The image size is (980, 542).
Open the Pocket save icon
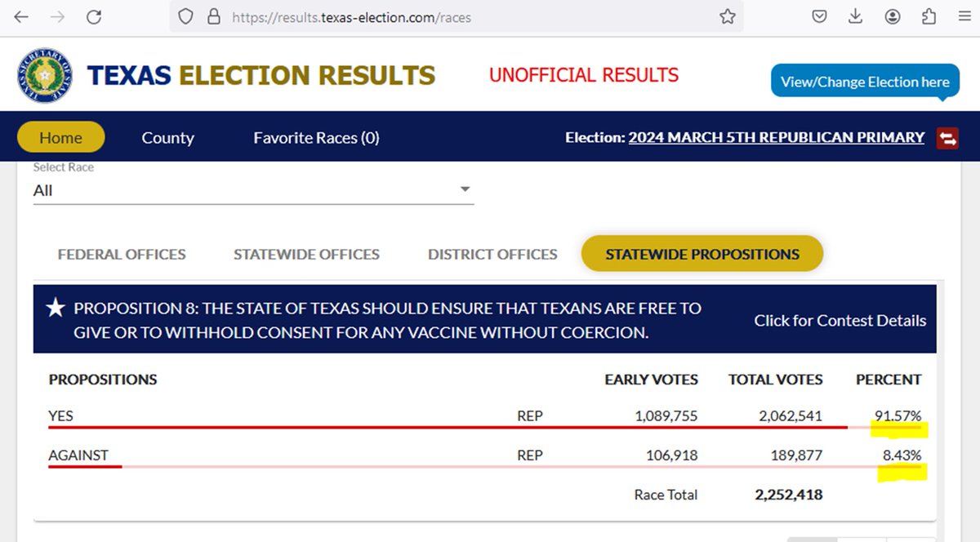(x=820, y=16)
